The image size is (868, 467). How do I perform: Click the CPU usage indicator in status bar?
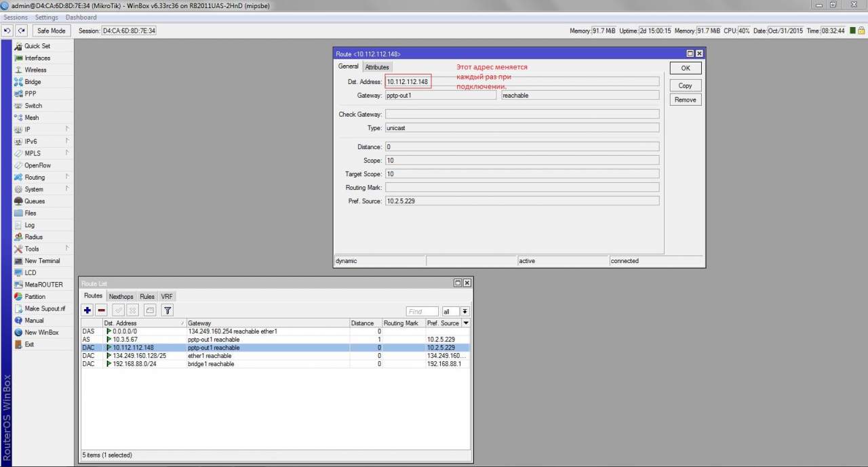click(x=736, y=31)
